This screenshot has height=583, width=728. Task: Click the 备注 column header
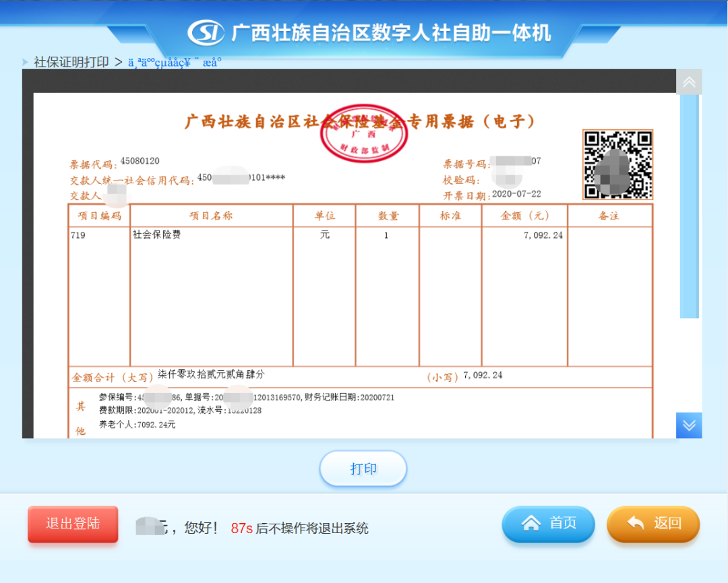click(609, 216)
